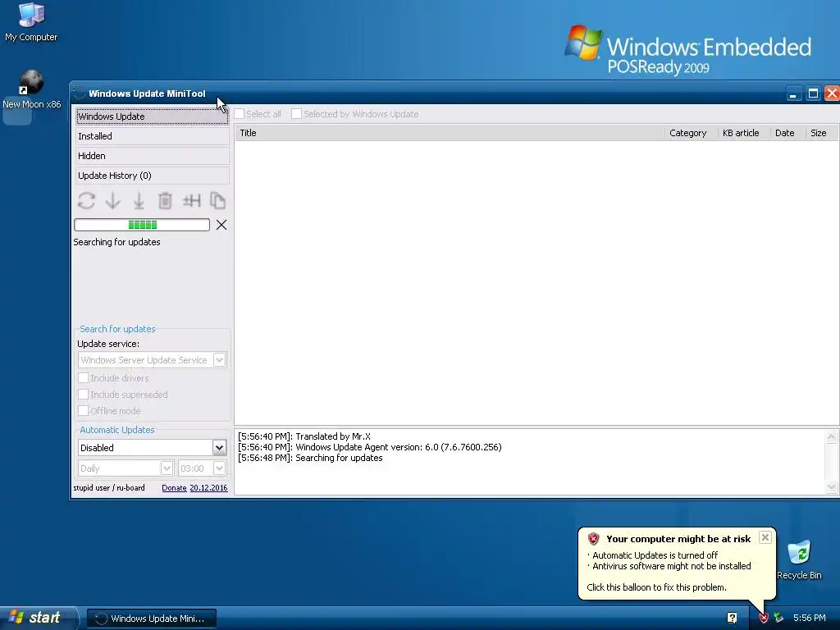Select the Update History (0) tab
Screen dimensions: 840x630
point(152,176)
